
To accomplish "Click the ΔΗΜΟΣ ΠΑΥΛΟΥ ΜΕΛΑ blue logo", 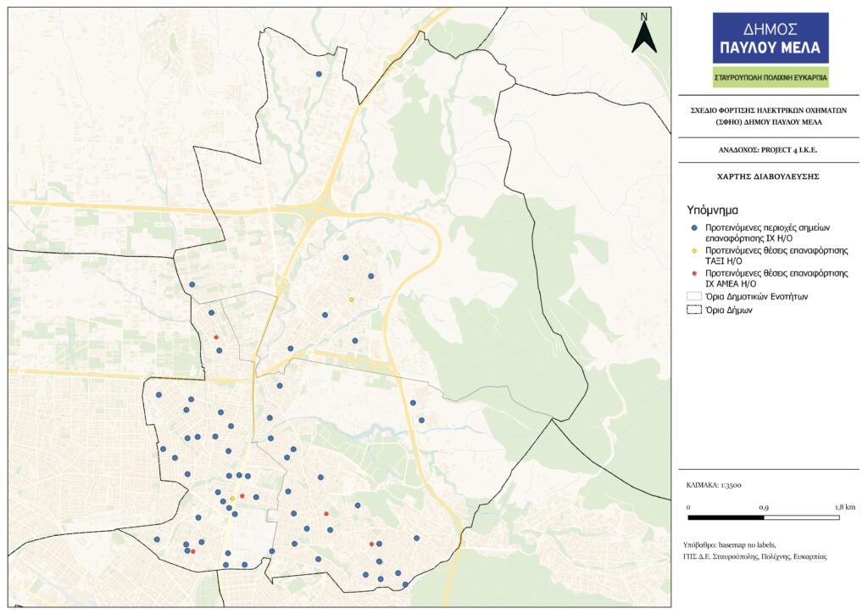I will (770, 38).
